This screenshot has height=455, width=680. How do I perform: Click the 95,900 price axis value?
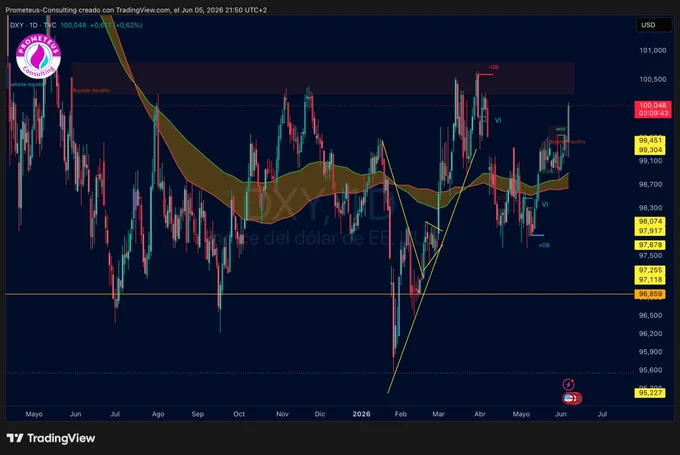point(651,352)
